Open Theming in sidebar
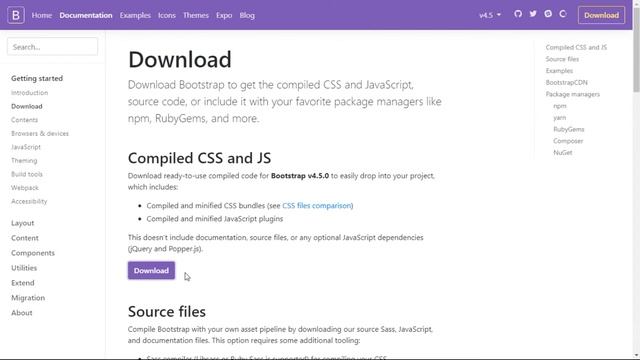The height and width of the screenshot is (360, 640). tap(24, 160)
